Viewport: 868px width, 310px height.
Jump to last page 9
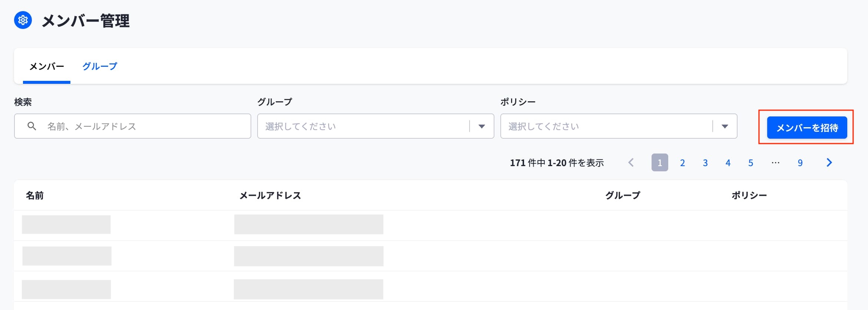pos(800,163)
